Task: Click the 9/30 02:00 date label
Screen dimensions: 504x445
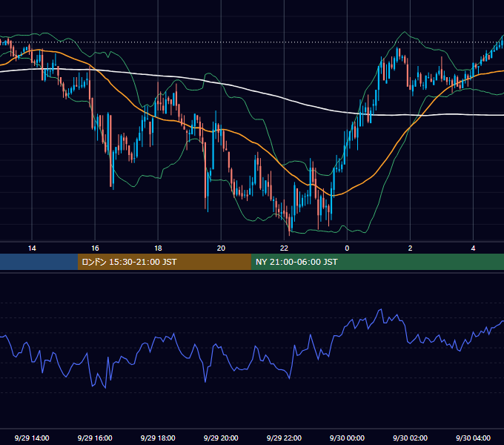Action: tap(410, 438)
